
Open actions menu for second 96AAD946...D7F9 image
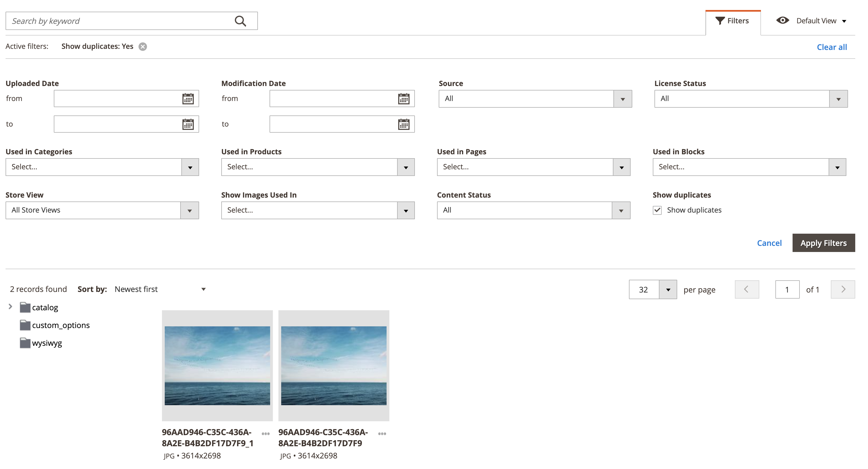(382, 433)
